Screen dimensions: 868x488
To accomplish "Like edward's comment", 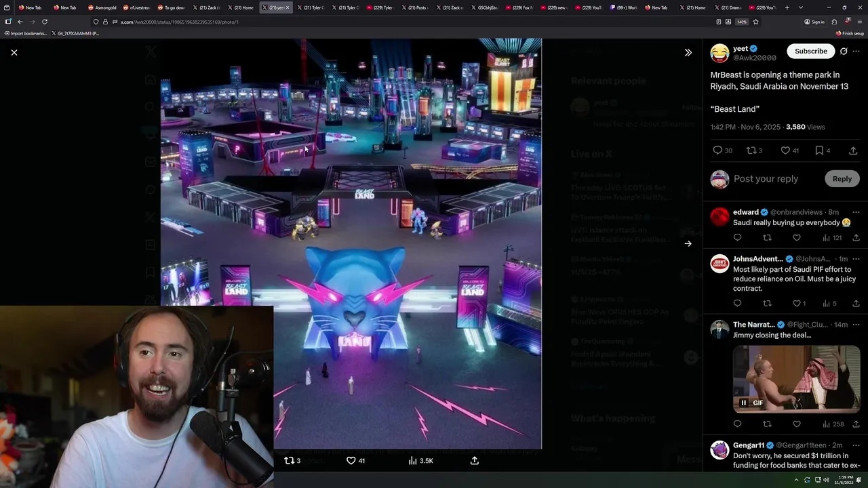I will 797,238.
